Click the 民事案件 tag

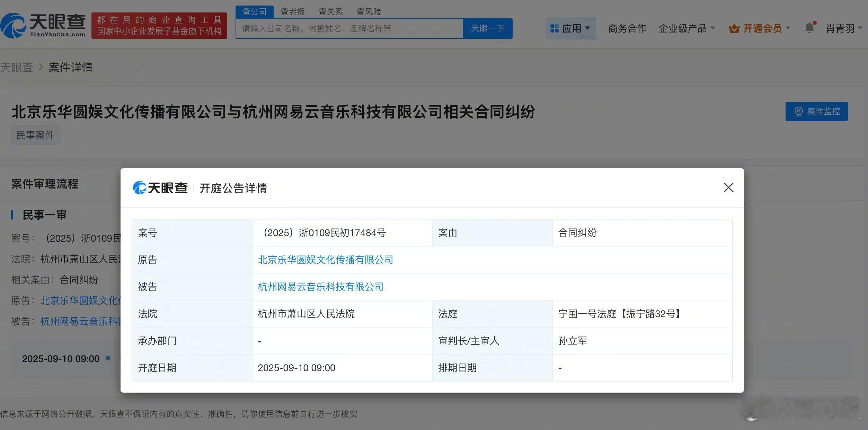pos(35,135)
